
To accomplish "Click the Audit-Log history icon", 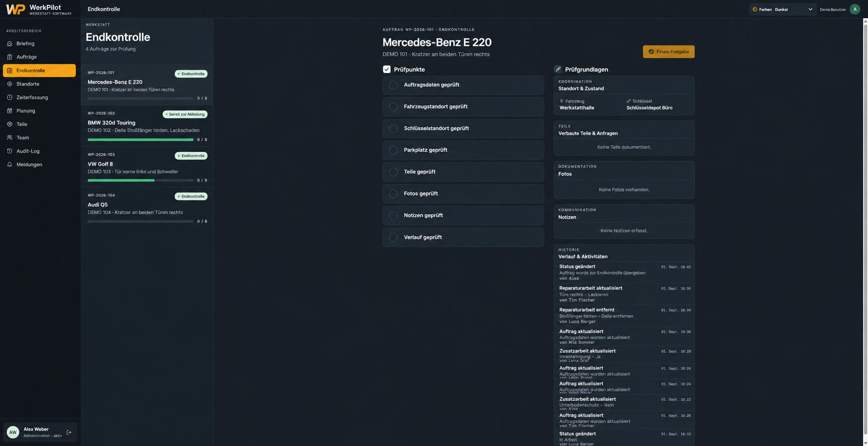I will click(9, 151).
